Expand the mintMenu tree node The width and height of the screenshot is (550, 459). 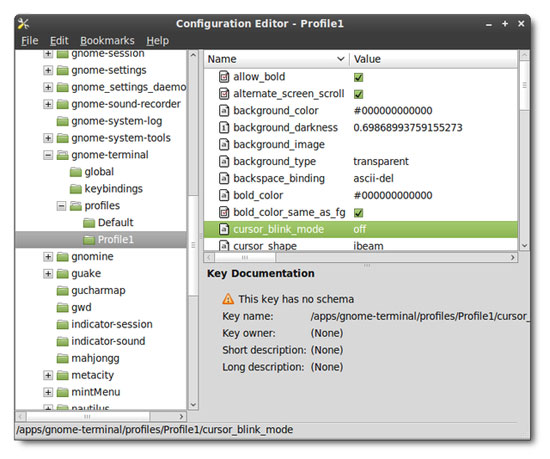[x=48, y=392]
